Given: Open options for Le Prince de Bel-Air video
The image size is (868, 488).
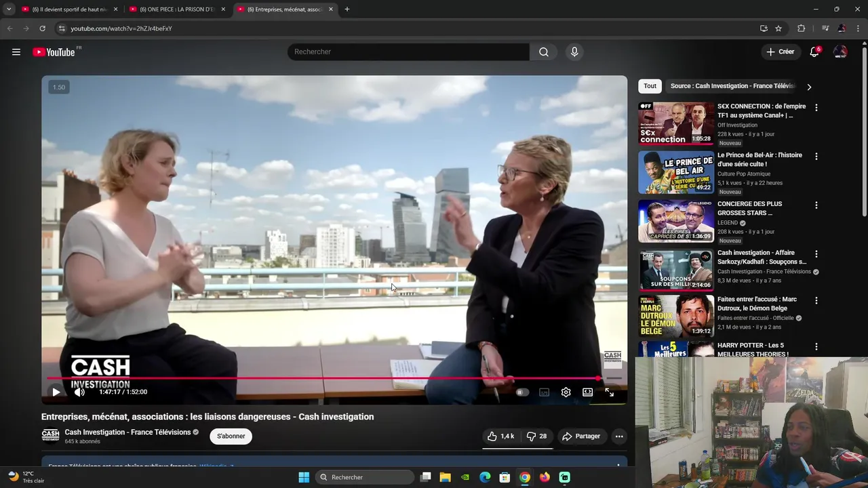Looking at the screenshot, I should click(816, 157).
